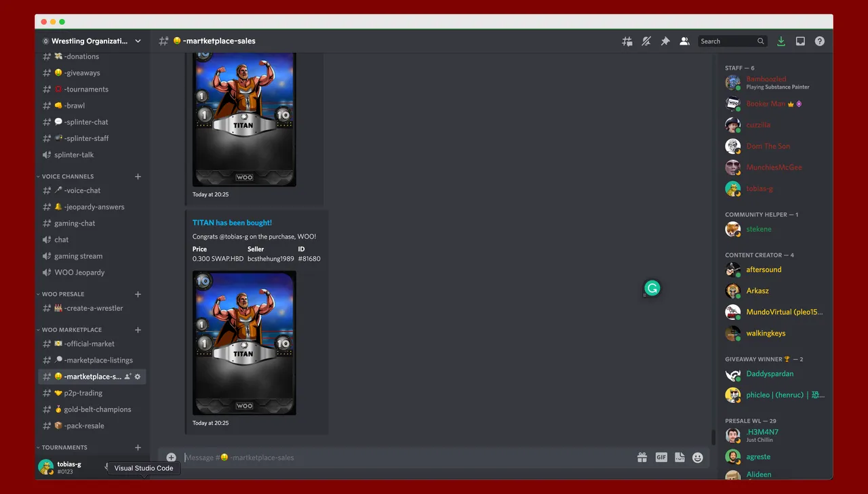Viewport: 868px width, 494px height.
Task: Click member MunchiesMcGee
Action: click(774, 167)
